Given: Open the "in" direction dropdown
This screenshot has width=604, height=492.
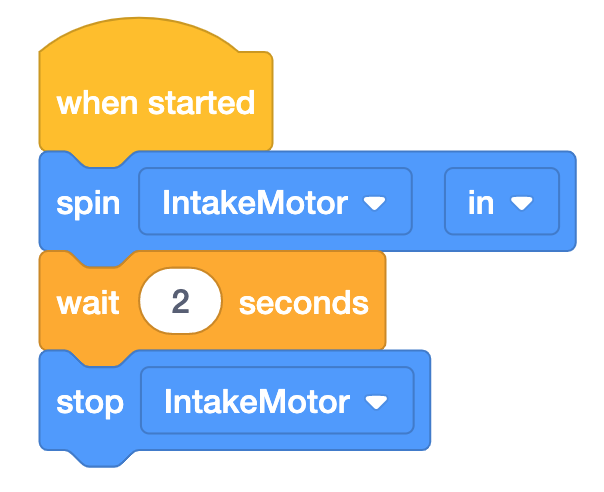Looking at the screenshot, I should coord(500,203).
